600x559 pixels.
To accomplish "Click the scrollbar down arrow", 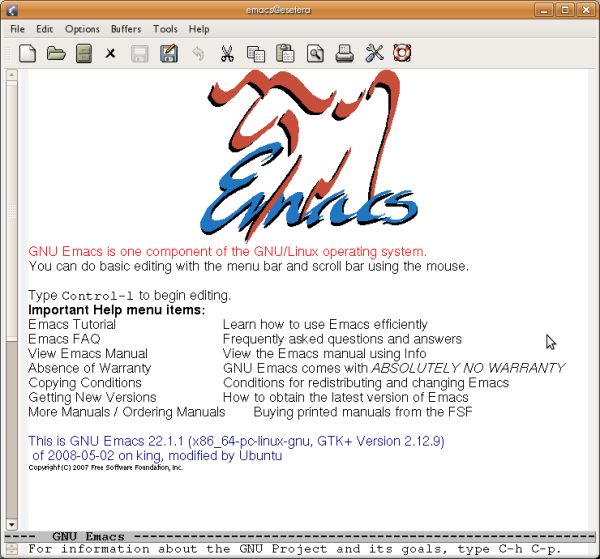I will pyautogui.click(x=12, y=525).
